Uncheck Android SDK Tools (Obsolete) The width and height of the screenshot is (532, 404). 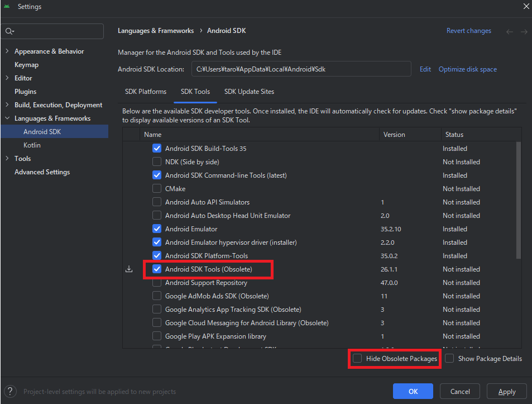point(157,269)
